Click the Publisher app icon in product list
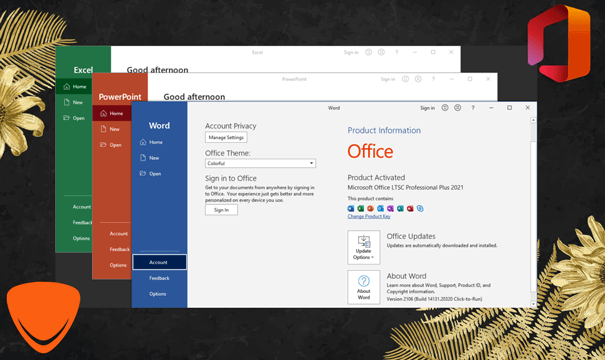605x360 pixels. coord(400,208)
